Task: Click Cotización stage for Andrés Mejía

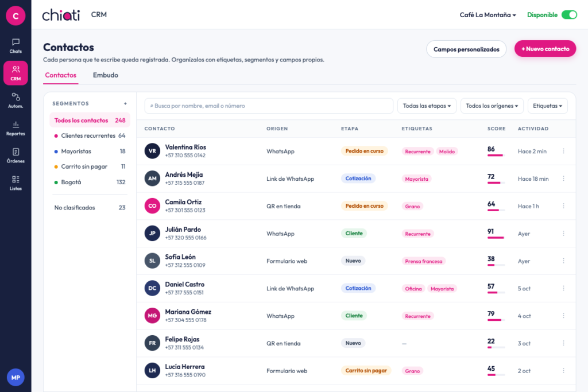Action: pyautogui.click(x=358, y=178)
